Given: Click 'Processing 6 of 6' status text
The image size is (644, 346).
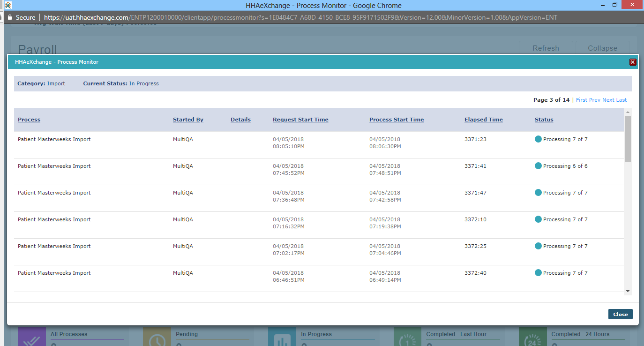Looking at the screenshot, I should point(565,166).
